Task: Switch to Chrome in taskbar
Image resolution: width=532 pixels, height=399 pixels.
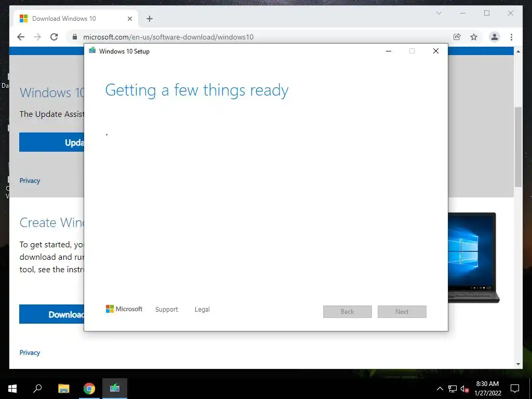Action: pos(89,389)
